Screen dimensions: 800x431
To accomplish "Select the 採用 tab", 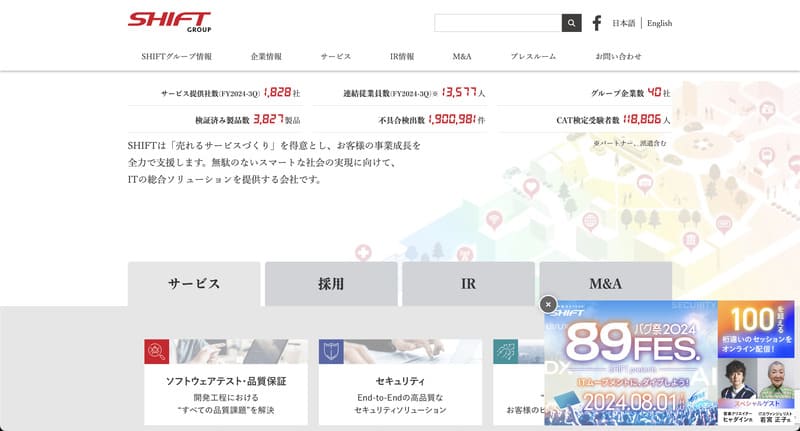I will click(331, 284).
